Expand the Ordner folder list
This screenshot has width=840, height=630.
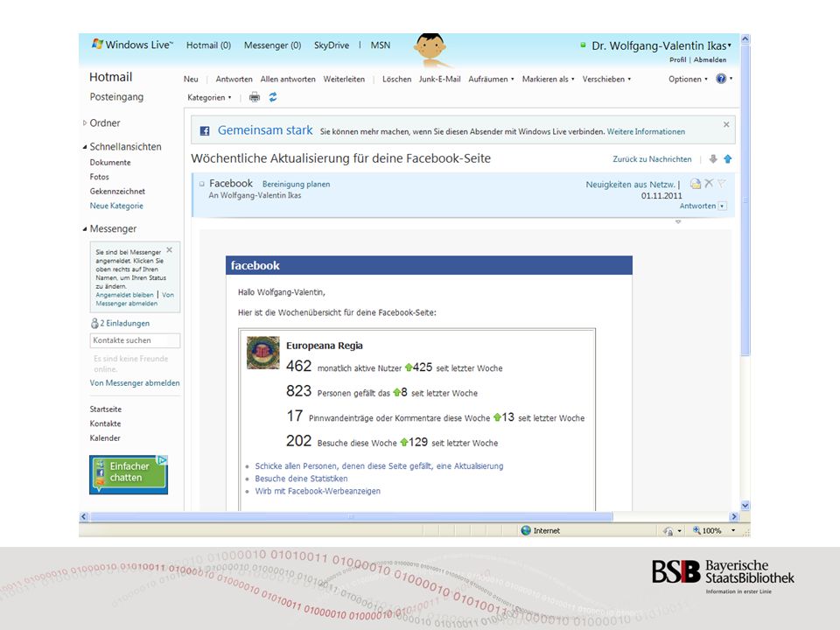(85, 122)
